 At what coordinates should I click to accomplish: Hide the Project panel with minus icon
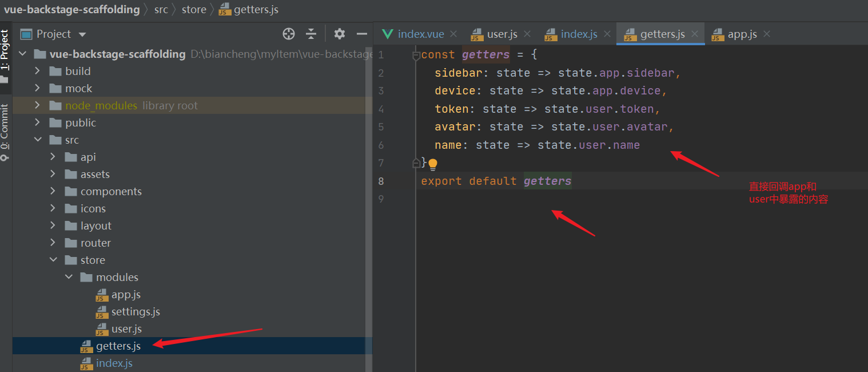pos(362,34)
